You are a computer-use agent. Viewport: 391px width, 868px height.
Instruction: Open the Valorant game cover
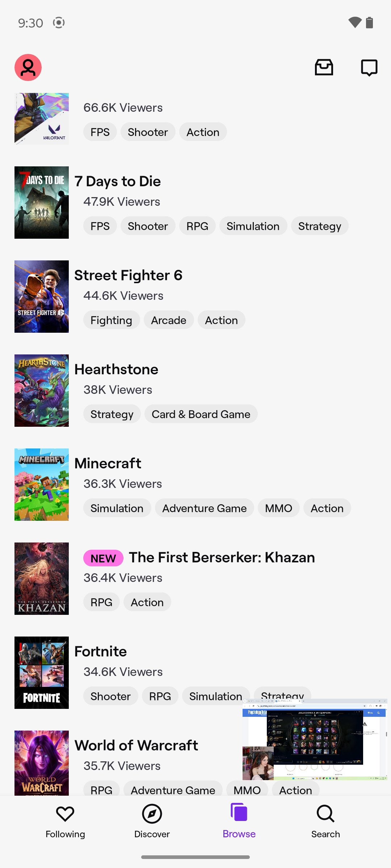tap(42, 119)
